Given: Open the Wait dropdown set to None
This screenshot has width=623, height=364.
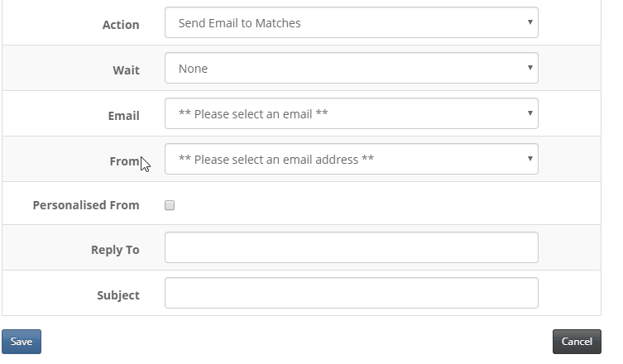Looking at the screenshot, I should (352, 68).
